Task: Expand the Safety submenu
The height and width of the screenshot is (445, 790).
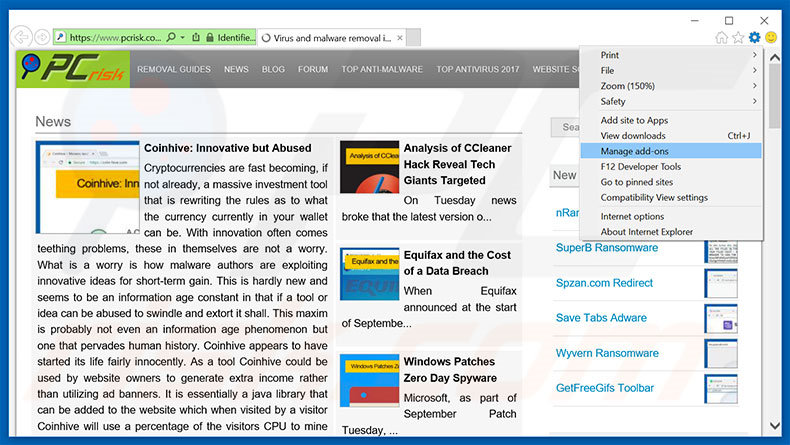Action: point(671,101)
